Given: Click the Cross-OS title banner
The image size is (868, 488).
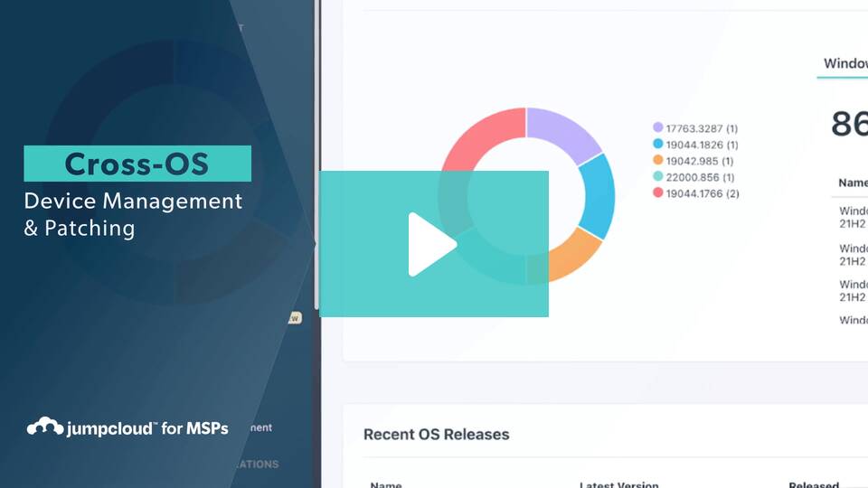Looking at the screenshot, I should point(137,164).
